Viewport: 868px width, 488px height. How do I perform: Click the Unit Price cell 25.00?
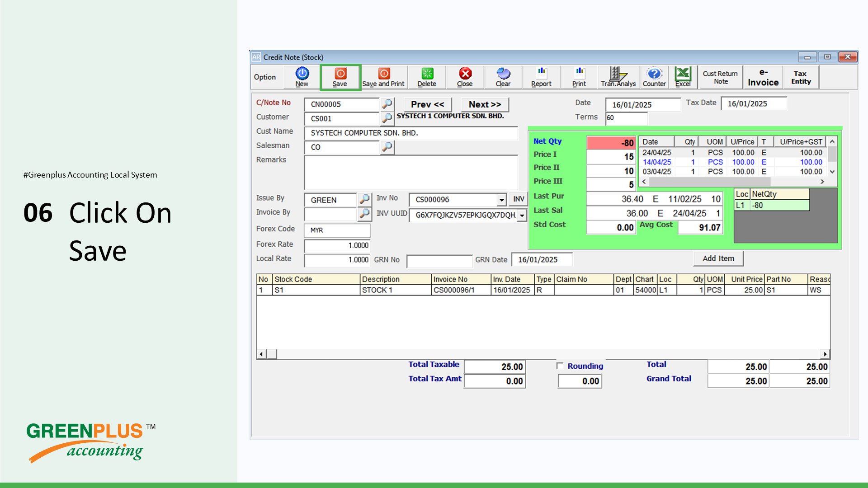click(744, 290)
